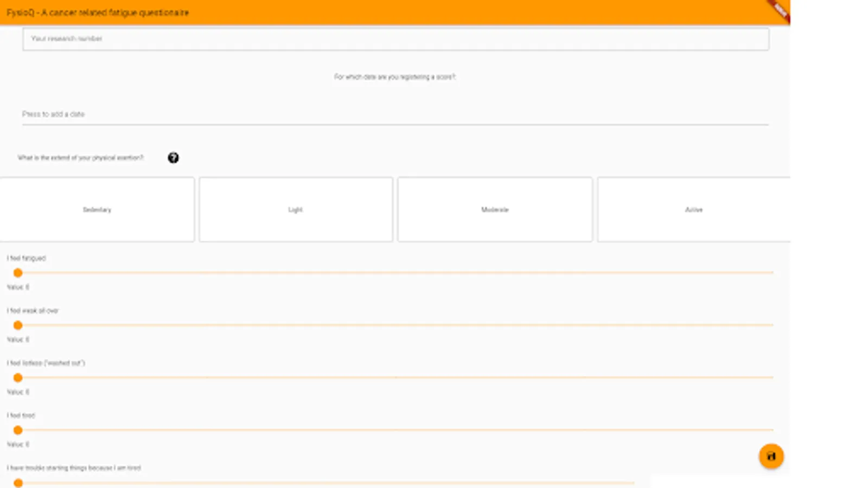
Task: Click the physical exertion question label
Action: click(x=80, y=158)
